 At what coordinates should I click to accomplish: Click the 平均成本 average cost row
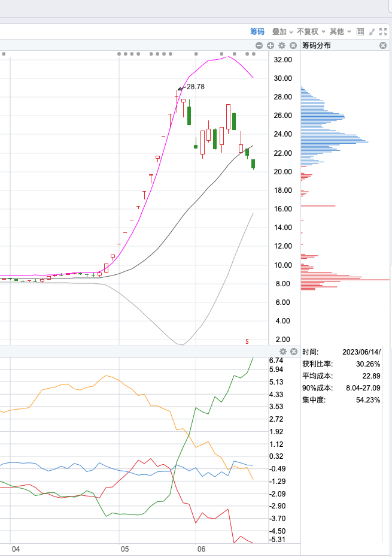pos(341,376)
